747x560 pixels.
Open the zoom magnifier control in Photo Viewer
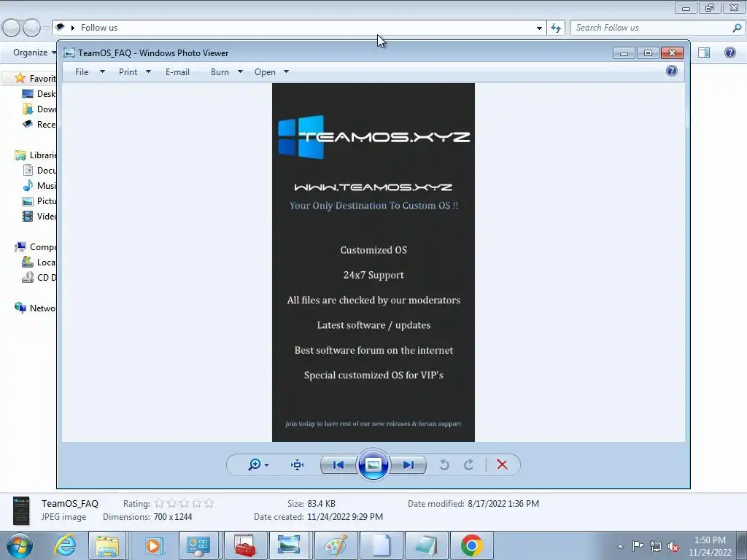point(258,464)
